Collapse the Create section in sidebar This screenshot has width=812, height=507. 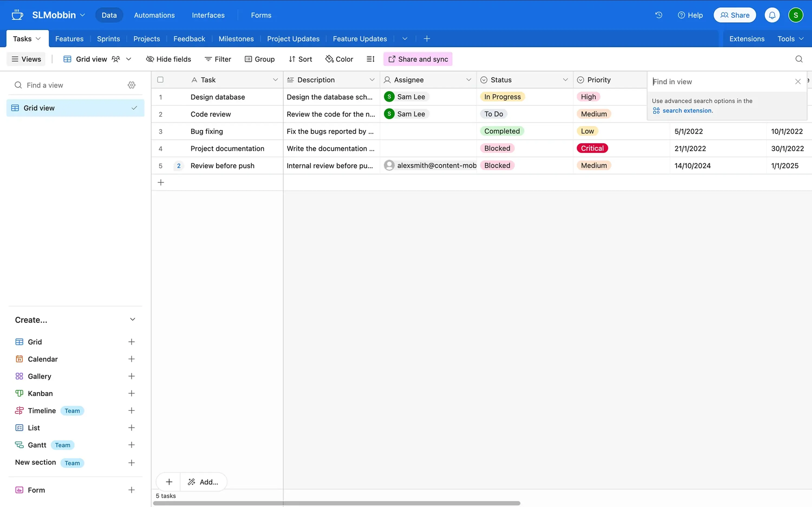tap(133, 319)
